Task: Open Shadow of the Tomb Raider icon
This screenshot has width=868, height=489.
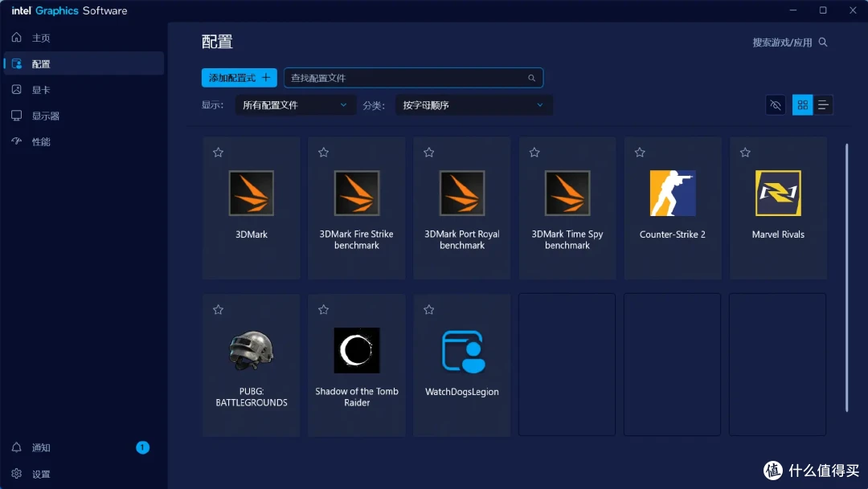Action: click(357, 350)
